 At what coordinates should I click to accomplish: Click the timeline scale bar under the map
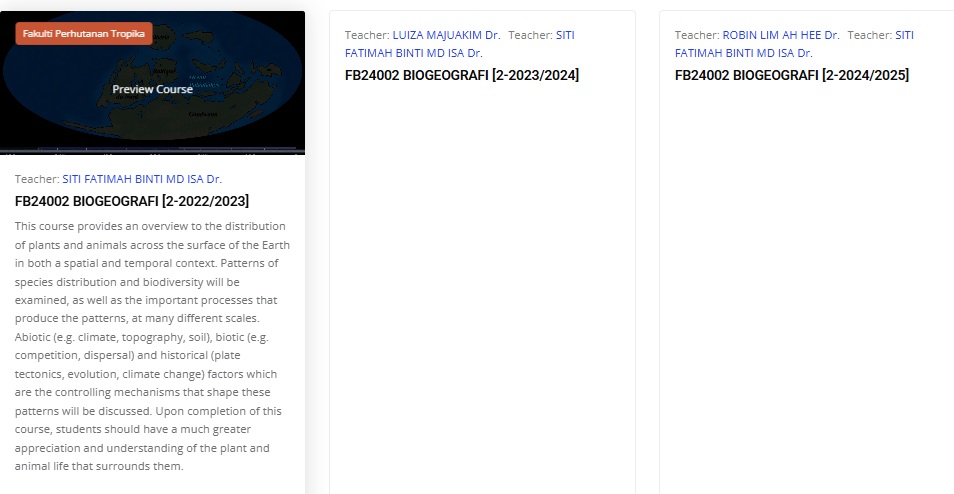(152, 152)
